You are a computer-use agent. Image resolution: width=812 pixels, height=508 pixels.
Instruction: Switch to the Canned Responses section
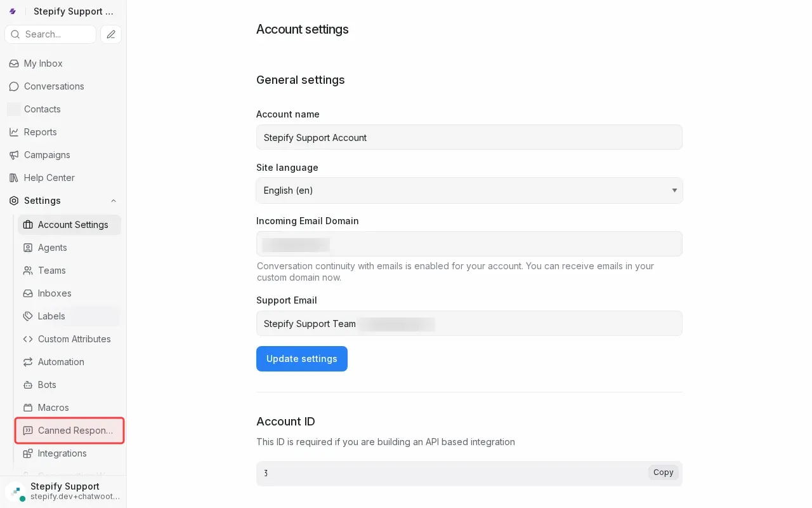click(x=70, y=431)
